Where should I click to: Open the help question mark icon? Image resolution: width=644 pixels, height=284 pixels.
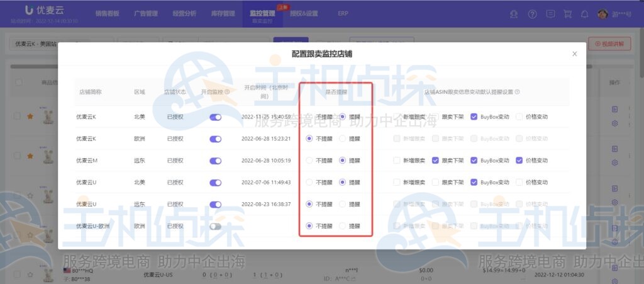click(532, 14)
